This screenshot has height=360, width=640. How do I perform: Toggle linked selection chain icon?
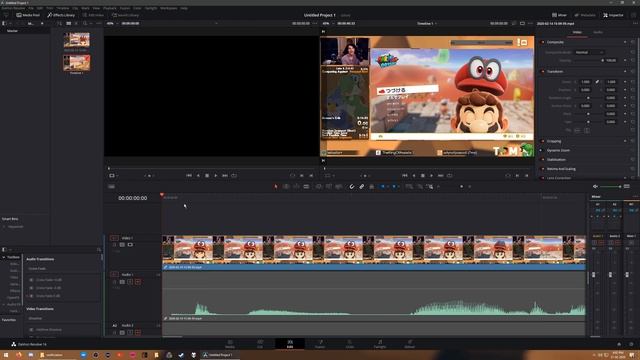click(362, 187)
